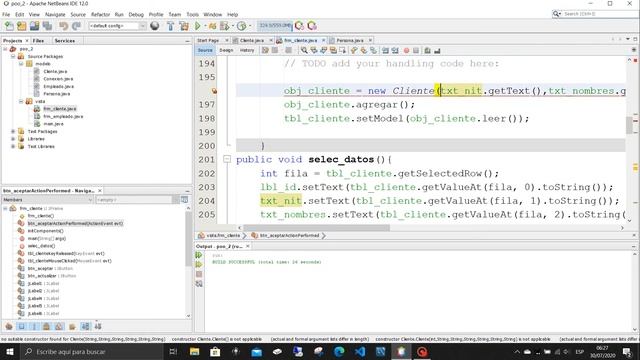The image size is (640, 360).
Task: Click the Source view button
Action: click(205, 50)
